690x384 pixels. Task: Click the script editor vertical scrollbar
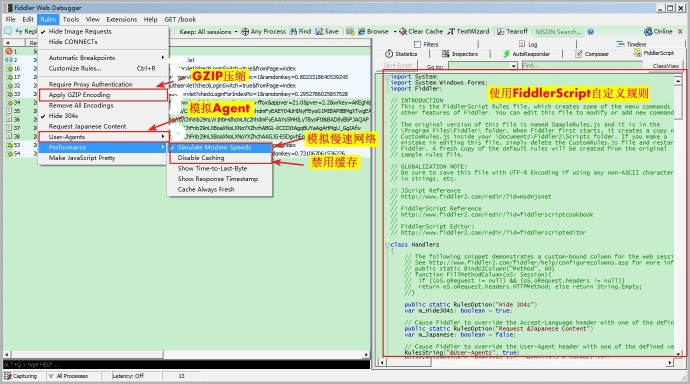(x=678, y=217)
